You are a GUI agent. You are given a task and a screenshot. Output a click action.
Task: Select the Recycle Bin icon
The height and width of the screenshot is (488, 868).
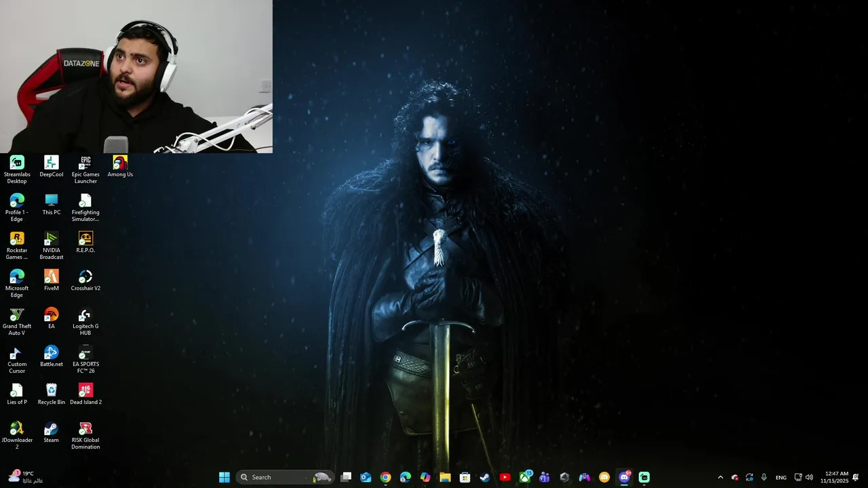[x=52, y=394]
